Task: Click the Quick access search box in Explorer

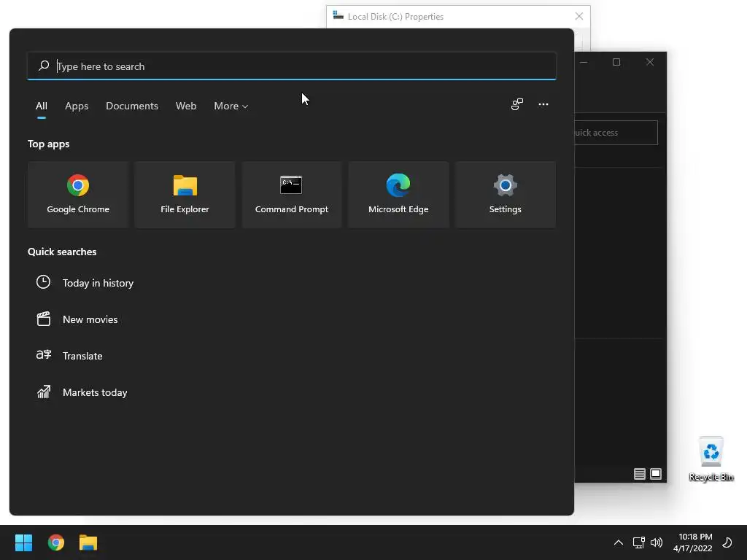Action: [x=616, y=133]
